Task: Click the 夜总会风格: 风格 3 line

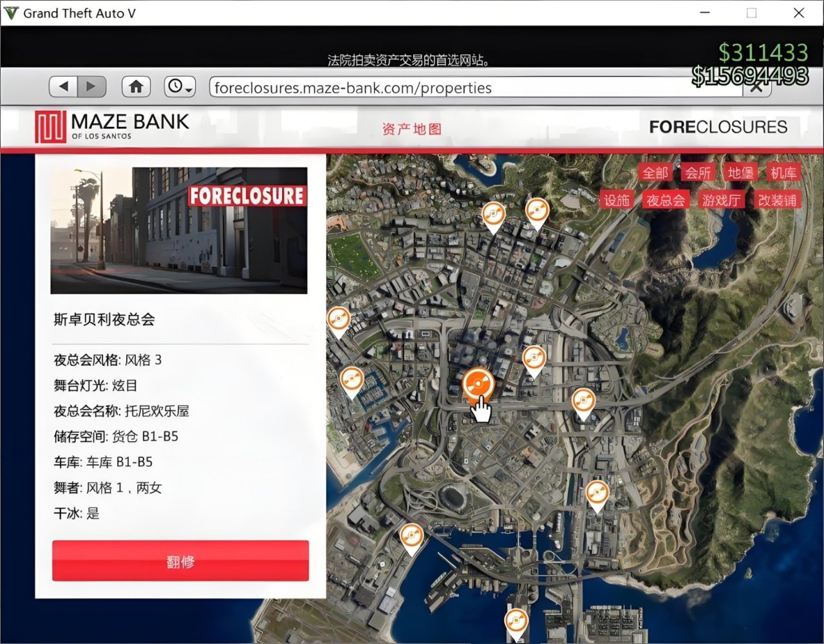Action: [x=108, y=360]
